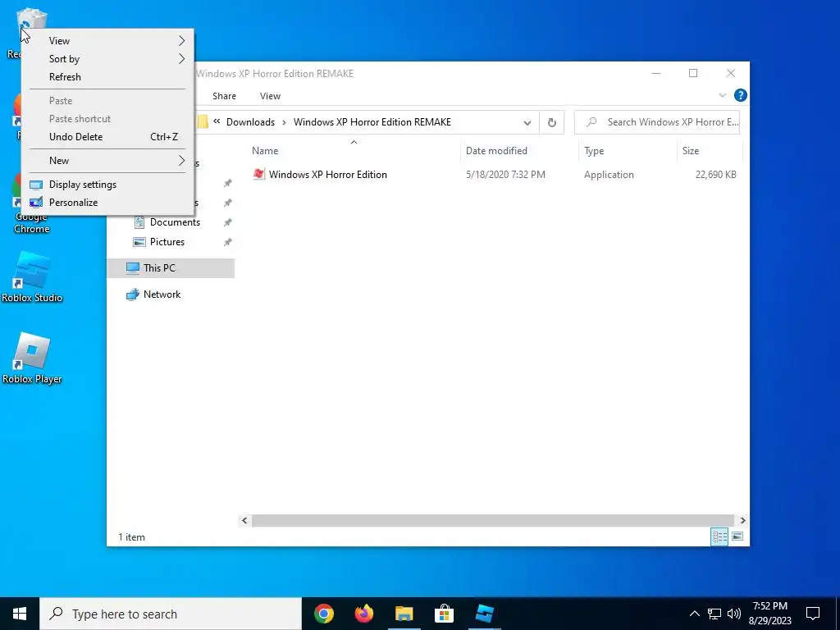
Task: Expand the ribbon with the chevron
Action: (722, 95)
